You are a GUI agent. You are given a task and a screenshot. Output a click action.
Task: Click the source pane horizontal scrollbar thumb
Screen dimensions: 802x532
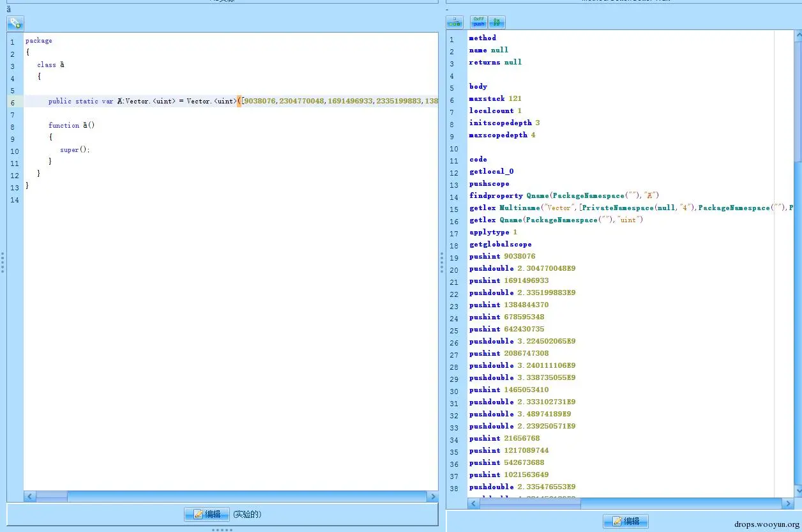[52, 496]
